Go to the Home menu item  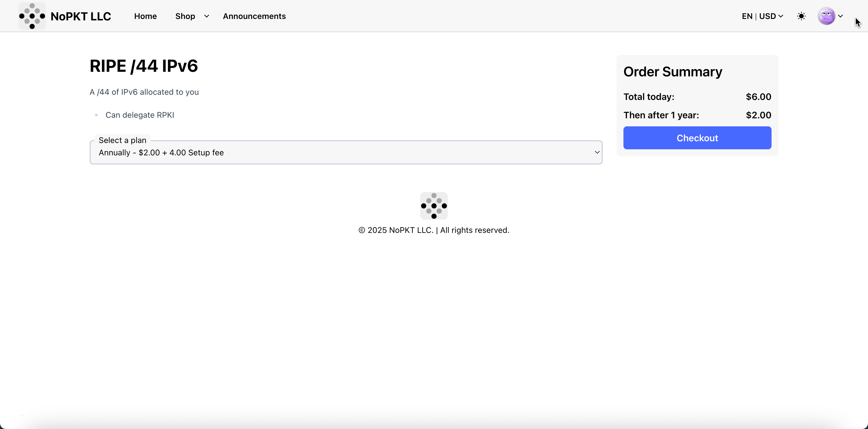[x=145, y=16]
